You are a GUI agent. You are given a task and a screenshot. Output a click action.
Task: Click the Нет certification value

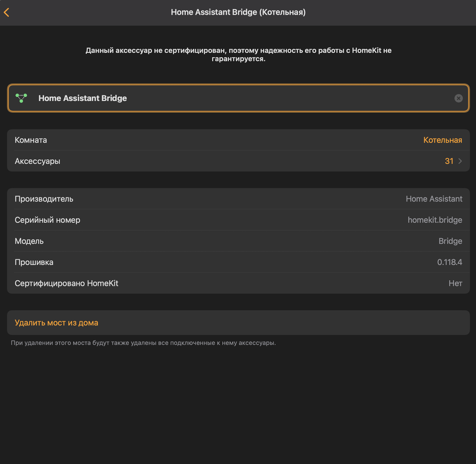click(x=455, y=283)
